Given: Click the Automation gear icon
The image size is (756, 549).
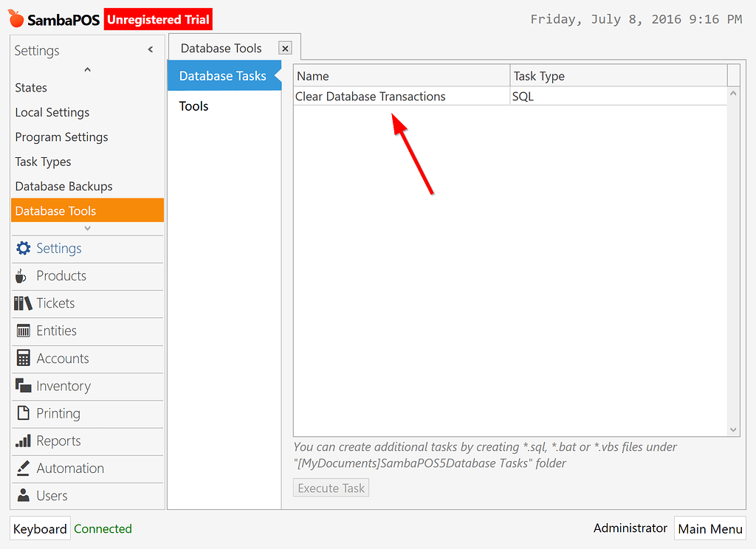Looking at the screenshot, I should (x=22, y=469).
